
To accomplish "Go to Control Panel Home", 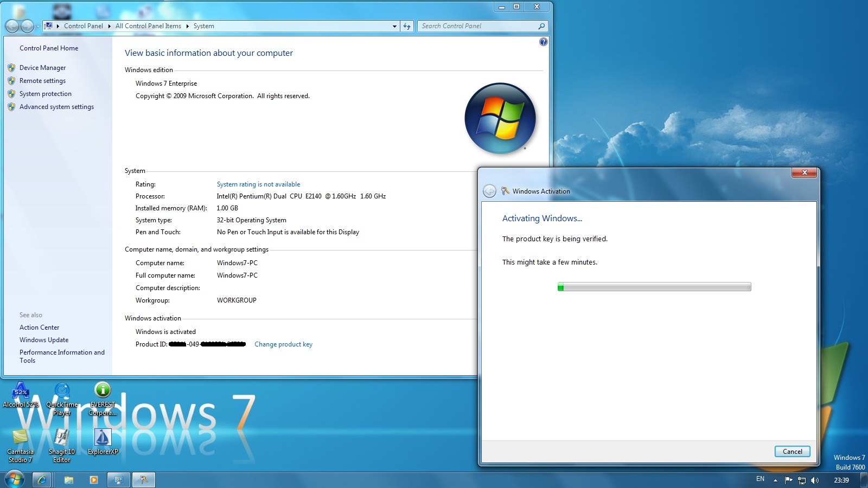I will point(49,48).
